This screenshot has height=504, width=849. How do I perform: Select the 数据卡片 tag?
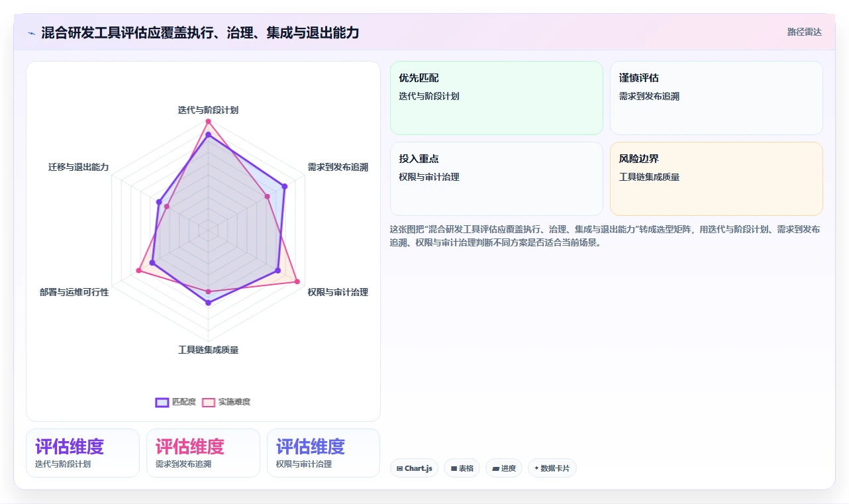[552, 468]
